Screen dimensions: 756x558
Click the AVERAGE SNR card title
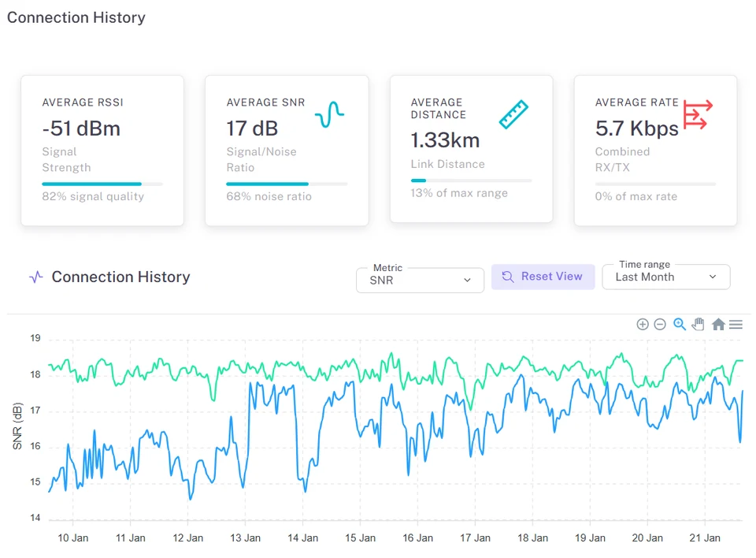tap(265, 102)
